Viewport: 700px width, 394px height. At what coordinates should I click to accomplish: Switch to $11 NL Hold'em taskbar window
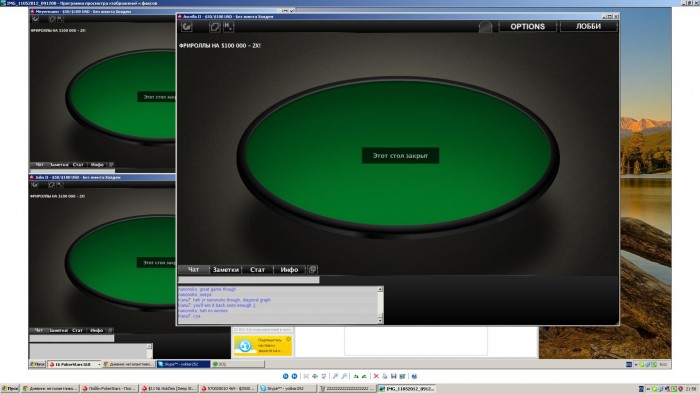tap(168, 389)
